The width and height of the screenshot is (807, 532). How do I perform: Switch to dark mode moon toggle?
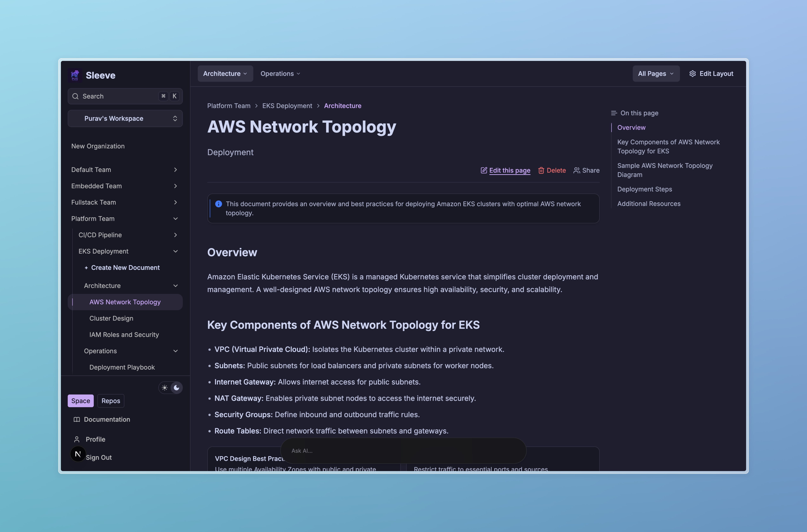tap(176, 388)
